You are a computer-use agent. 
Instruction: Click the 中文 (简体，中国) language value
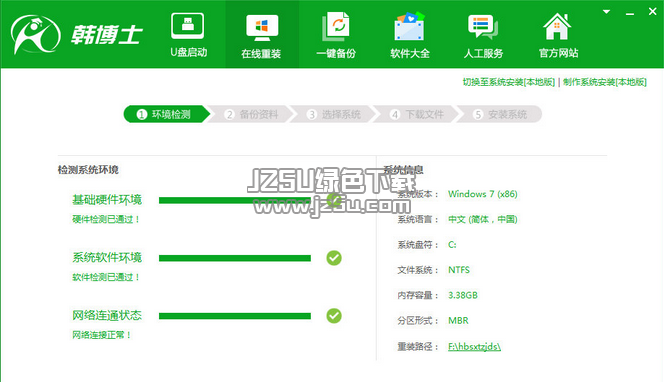coord(483,219)
